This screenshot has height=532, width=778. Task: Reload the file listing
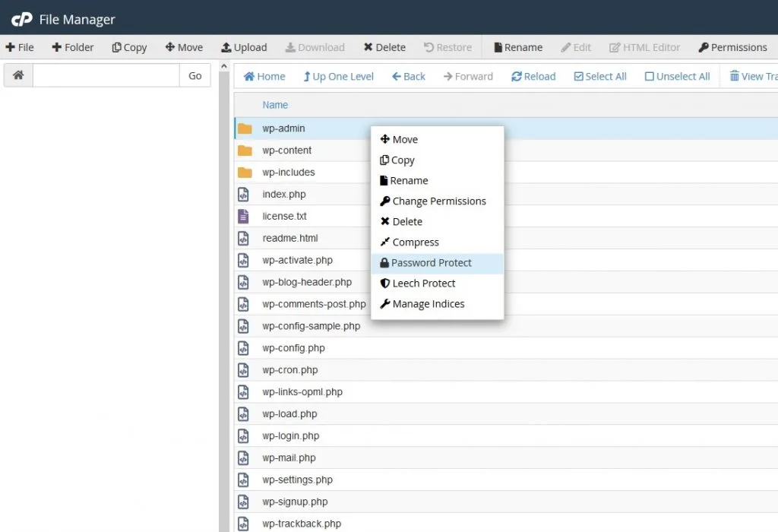tap(533, 77)
